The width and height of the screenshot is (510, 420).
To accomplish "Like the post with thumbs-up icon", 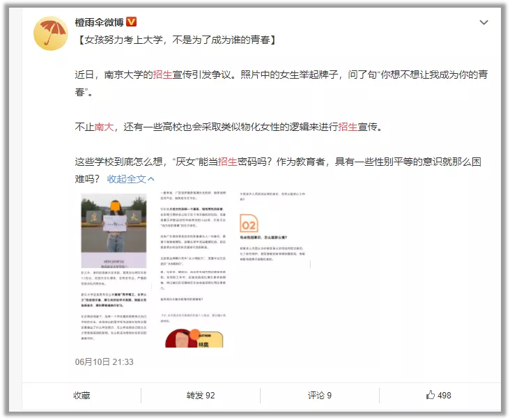I will coord(430,395).
